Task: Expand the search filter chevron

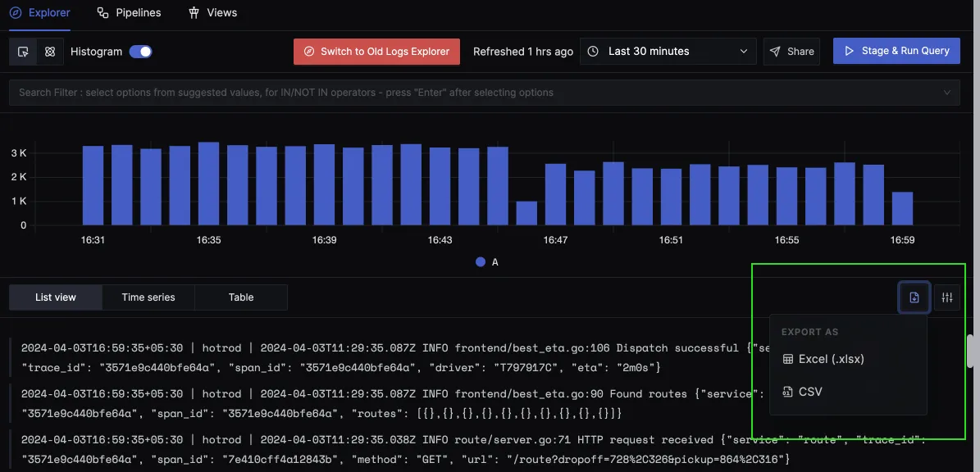Action: [x=947, y=93]
